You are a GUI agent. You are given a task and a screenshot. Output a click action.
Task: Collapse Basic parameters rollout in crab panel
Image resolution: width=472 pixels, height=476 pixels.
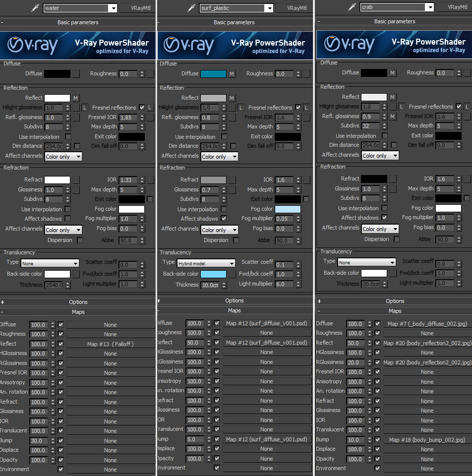pos(395,21)
